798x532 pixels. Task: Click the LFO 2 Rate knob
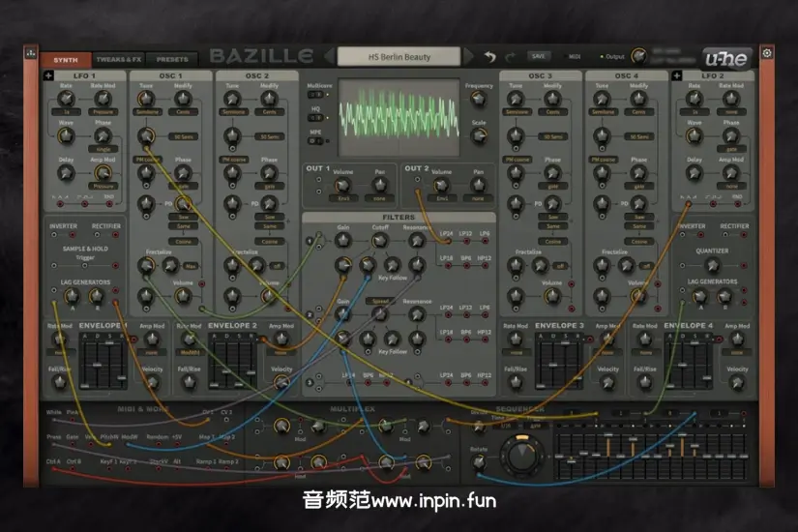(x=695, y=99)
